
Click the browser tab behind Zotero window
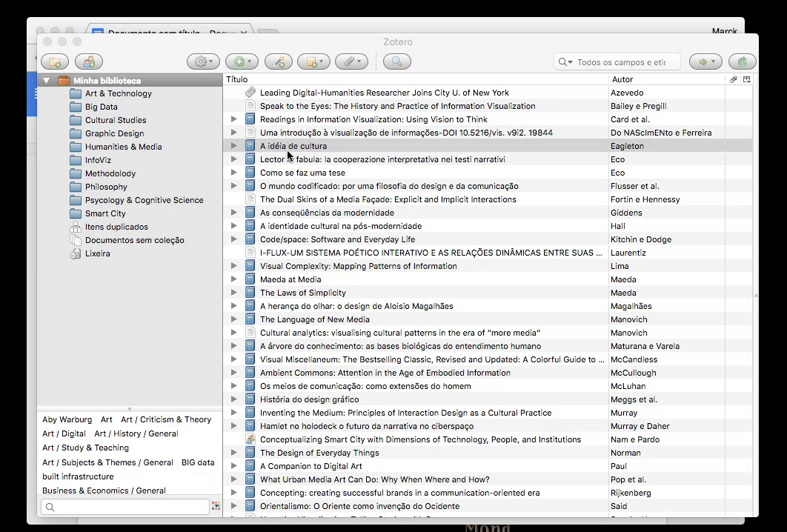[170, 30]
